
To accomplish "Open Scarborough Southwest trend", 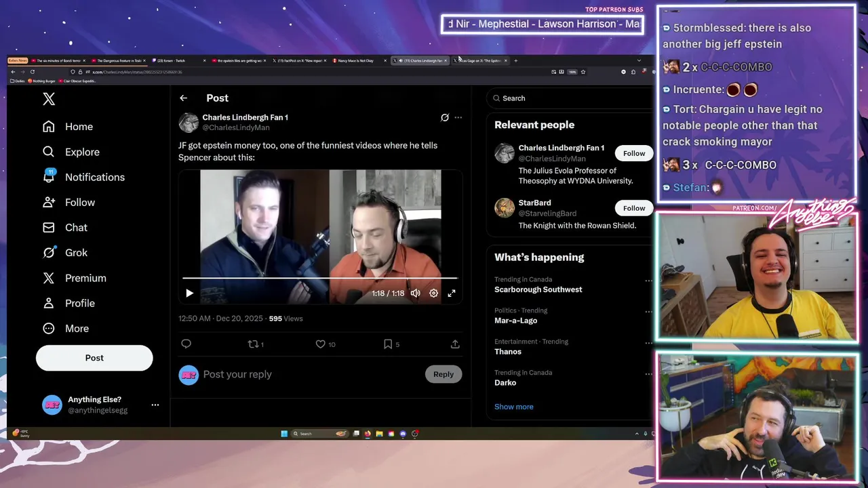I will (538, 289).
